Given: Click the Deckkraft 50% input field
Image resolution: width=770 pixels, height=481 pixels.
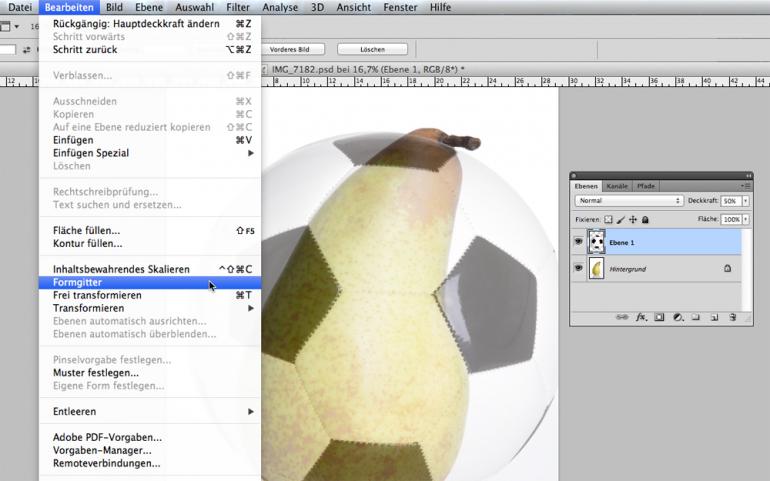Looking at the screenshot, I should tap(731, 201).
